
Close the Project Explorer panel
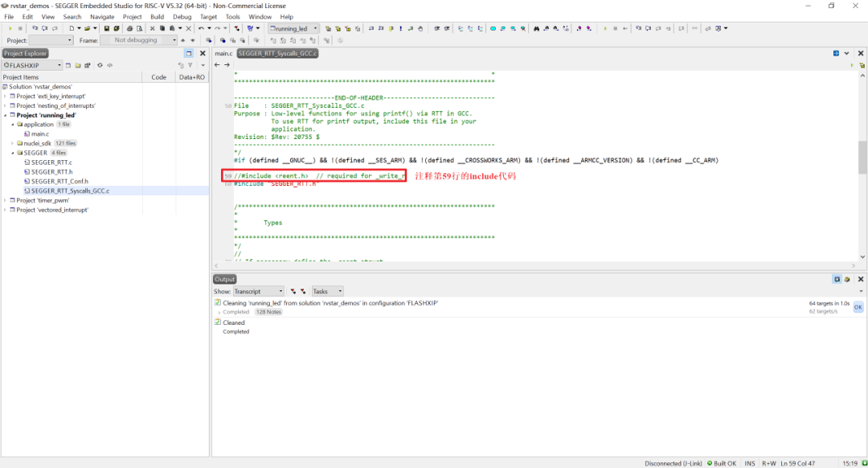(x=203, y=53)
